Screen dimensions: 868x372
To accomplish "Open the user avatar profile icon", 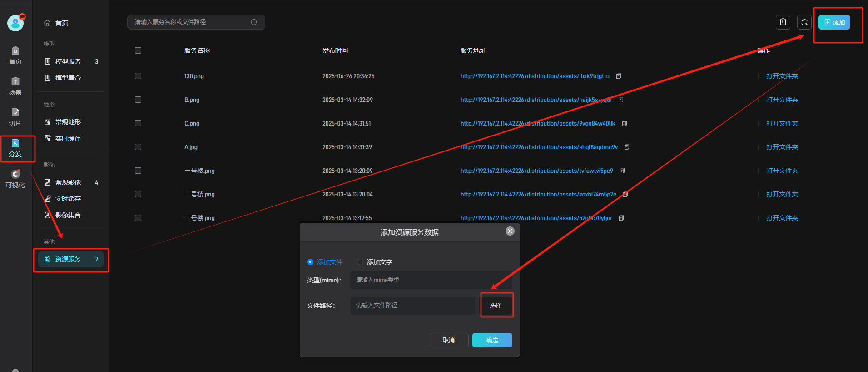I will click(15, 23).
